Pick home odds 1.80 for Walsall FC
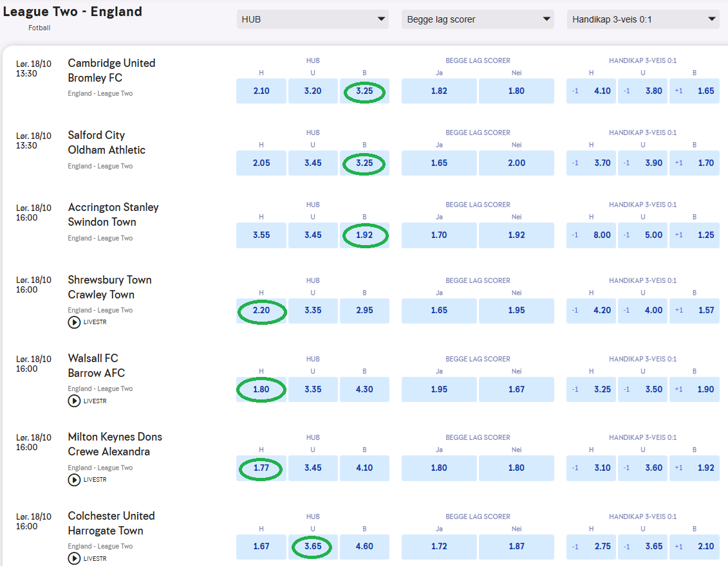The image size is (728, 566). point(261,390)
